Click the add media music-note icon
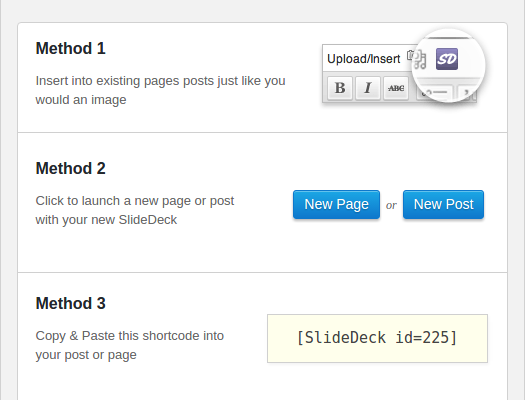Screen dimensions: 525x400 coord(420,60)
